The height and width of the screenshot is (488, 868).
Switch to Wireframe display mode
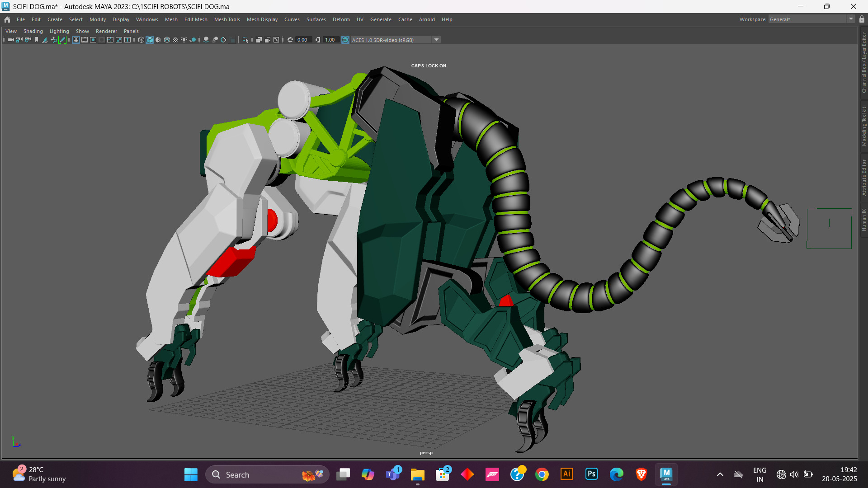(x=141, y=40)
